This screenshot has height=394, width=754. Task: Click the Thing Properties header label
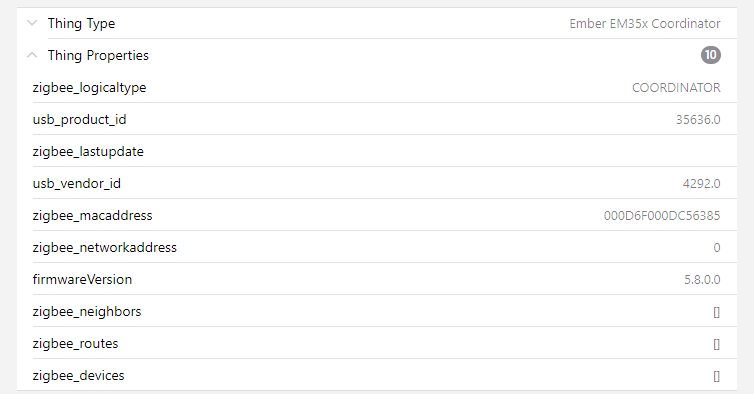pyautogui.click(x=98, y=55)
